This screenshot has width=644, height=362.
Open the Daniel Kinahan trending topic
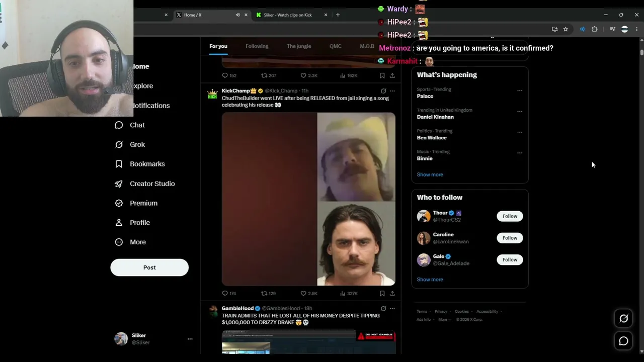pyautogui.click(x=435, y=117)
